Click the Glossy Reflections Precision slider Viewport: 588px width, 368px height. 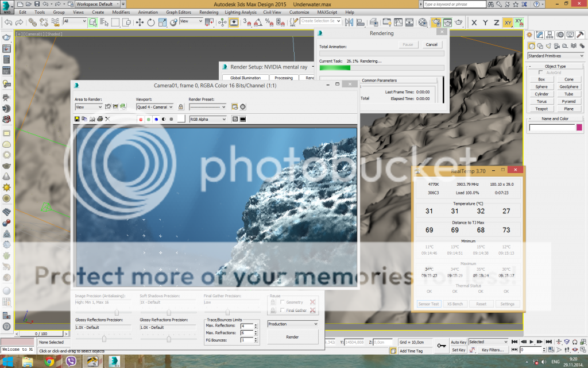[103, 339]
